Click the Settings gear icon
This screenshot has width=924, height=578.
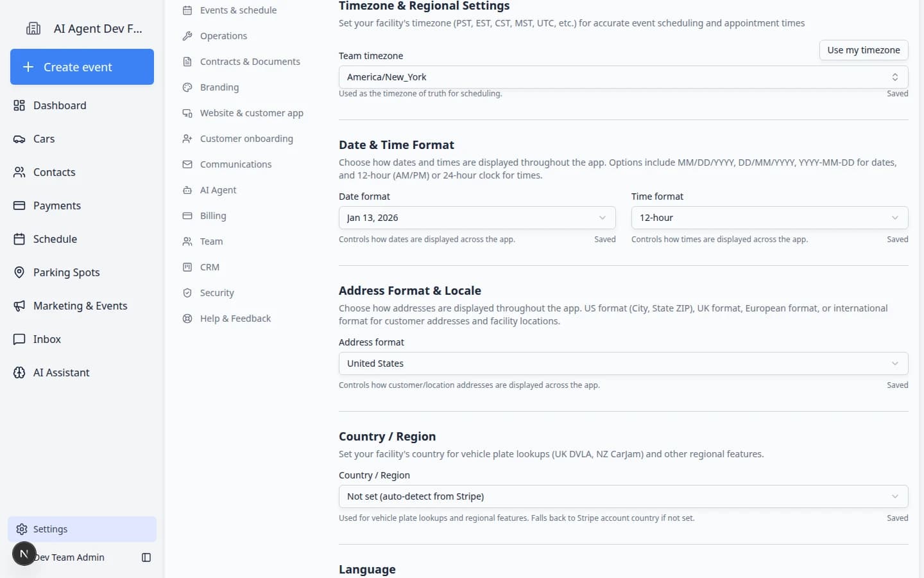coord(22,529)
